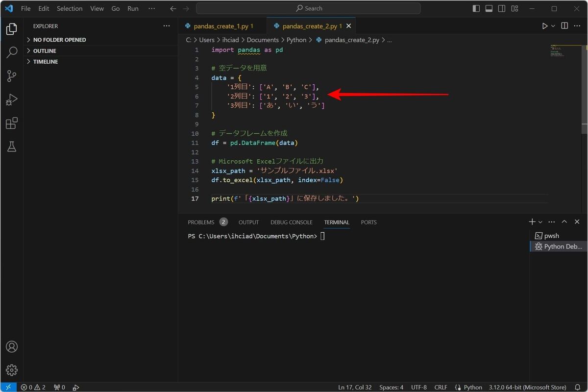Click Documents in breadcrumb path
The width and height of the screenshot is (588, 392).
pos(263,40)
